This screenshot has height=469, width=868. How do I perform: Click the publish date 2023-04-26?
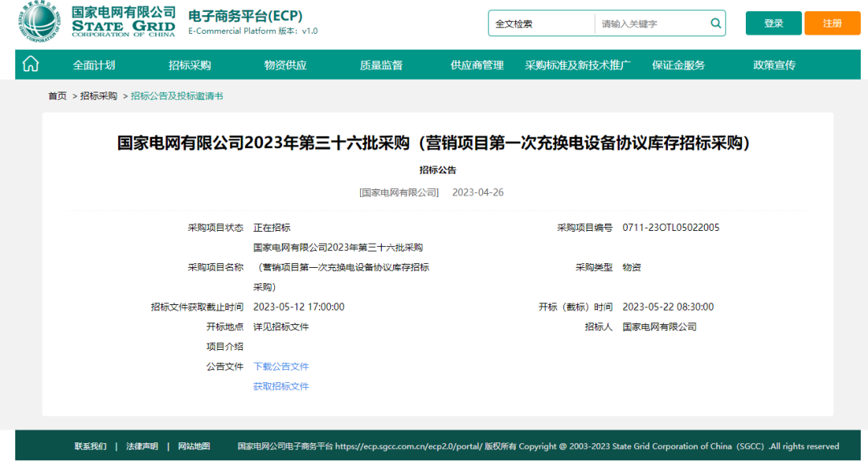477,192
